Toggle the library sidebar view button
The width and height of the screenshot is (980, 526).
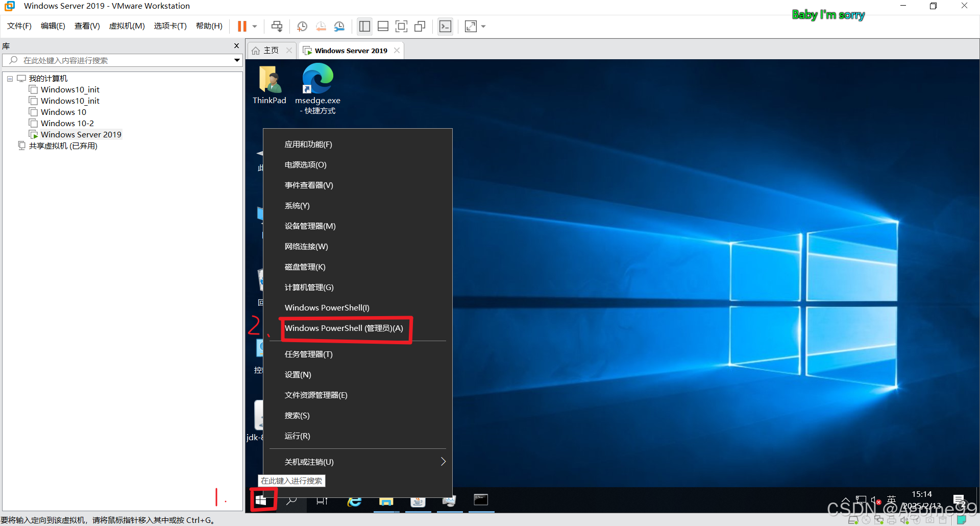[x=364, y=26]
